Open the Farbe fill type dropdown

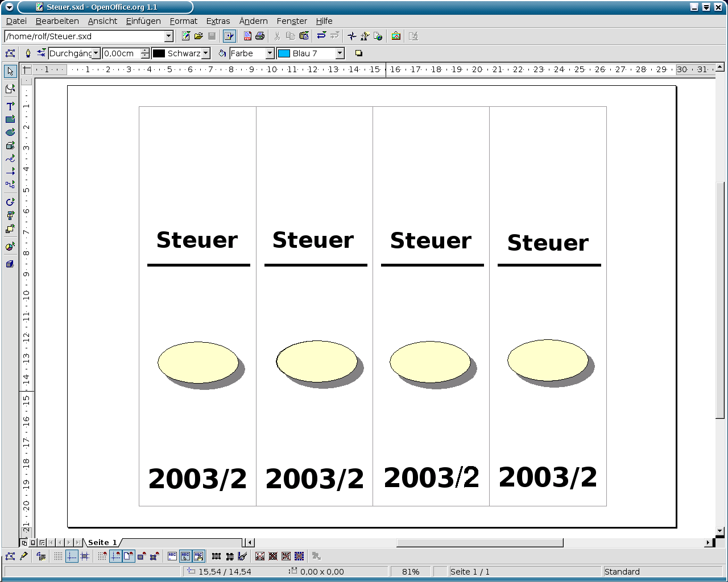(270, 53)
